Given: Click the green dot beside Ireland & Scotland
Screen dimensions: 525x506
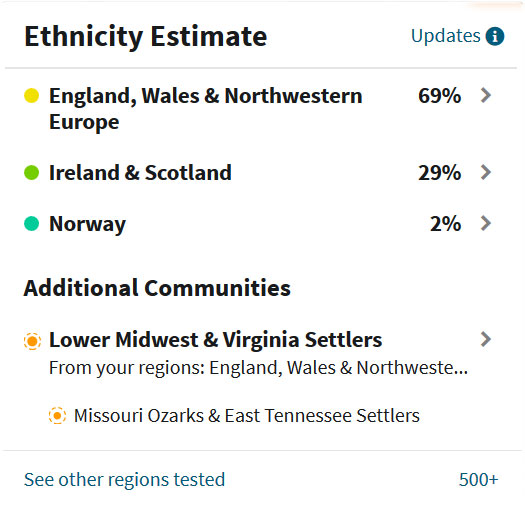Looking at the screenshot, I should (x=31, y=172).
